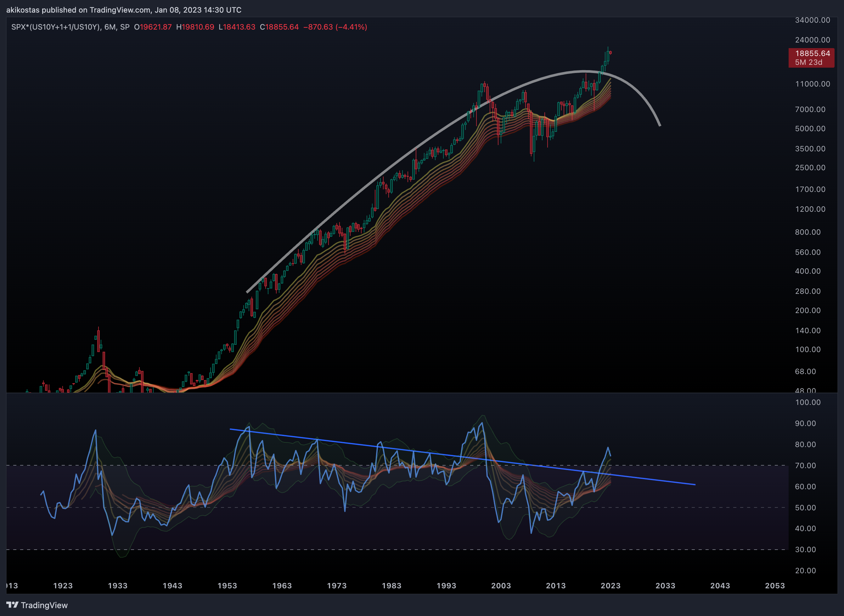Viewport: 844px width, 616px height.
Task: Click the 1200.00 price axis label
Action: coord(810,209)
